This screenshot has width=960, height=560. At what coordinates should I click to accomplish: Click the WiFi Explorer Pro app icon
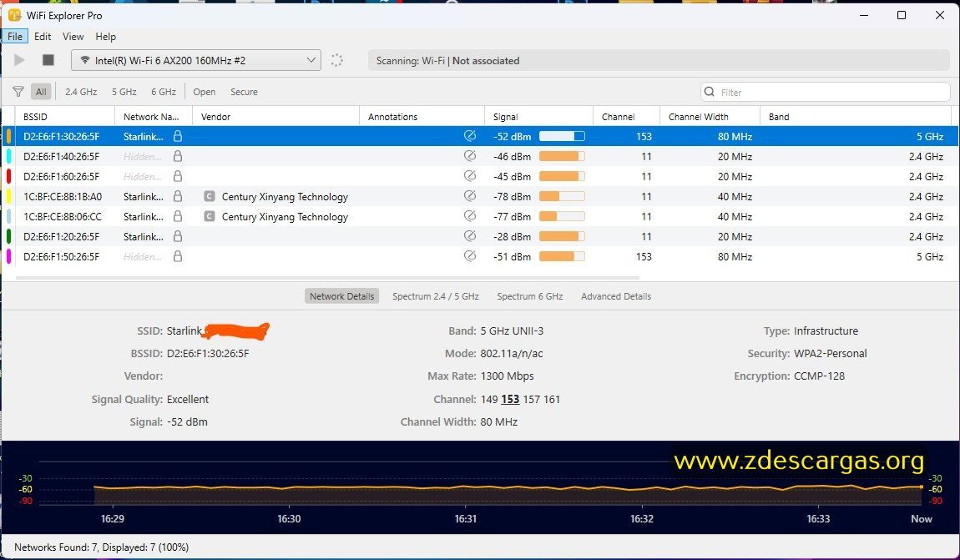[x=15, y=15]
